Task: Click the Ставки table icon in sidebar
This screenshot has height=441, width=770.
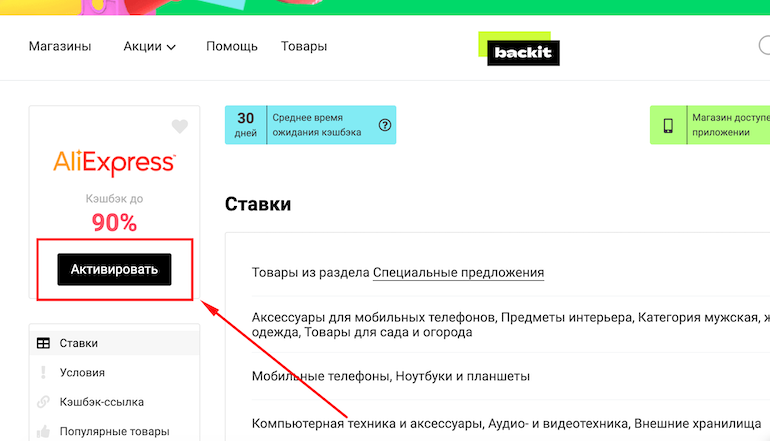Action: coord(43,343)
